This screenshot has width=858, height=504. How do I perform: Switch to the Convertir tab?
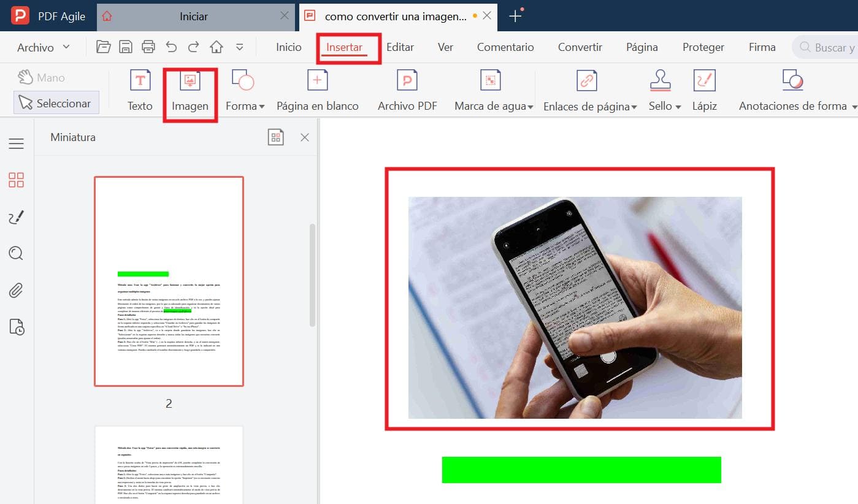coord(580,47)
